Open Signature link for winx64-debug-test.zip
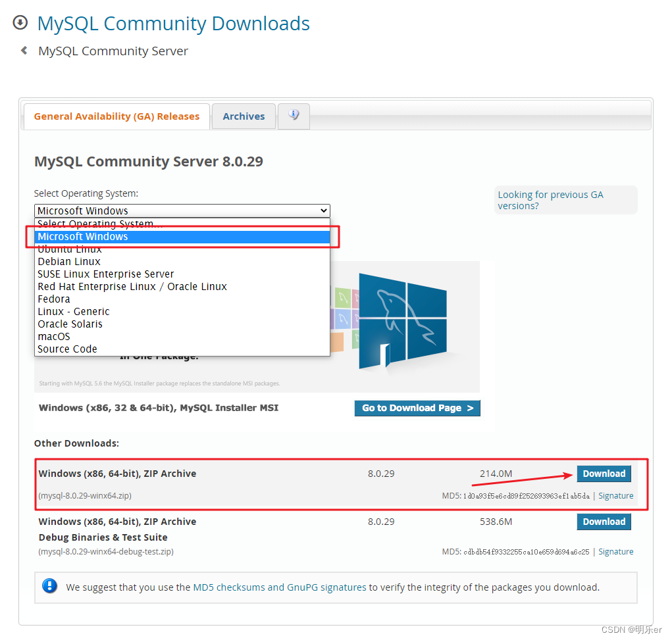 [616, 551]
